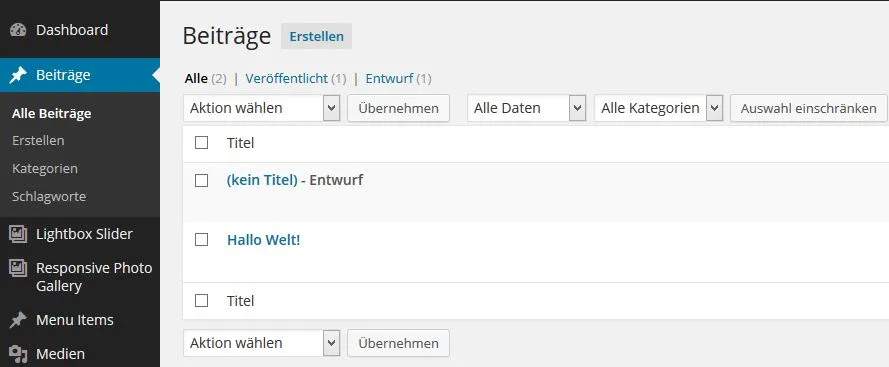
Task: Go to Kategorien submenu item
Action: click(x=45, y=168)
